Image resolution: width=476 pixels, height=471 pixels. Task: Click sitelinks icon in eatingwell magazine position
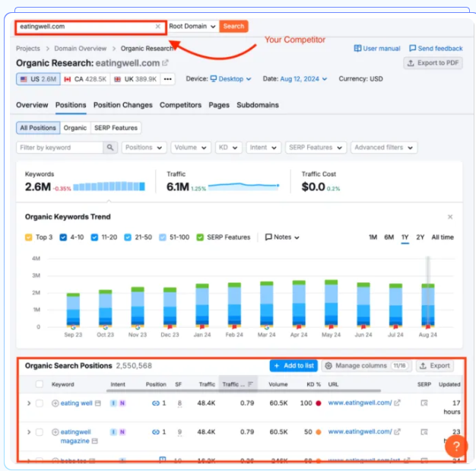156,432
